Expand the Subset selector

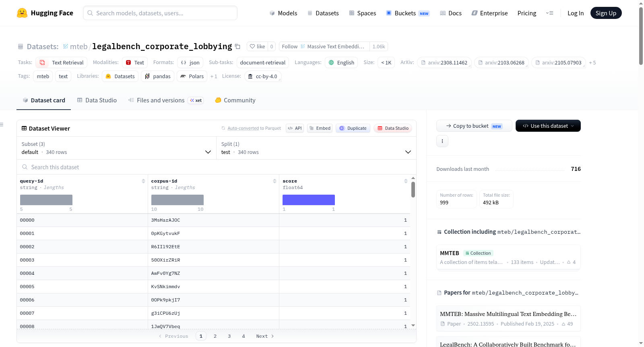(x=116, y=148)
